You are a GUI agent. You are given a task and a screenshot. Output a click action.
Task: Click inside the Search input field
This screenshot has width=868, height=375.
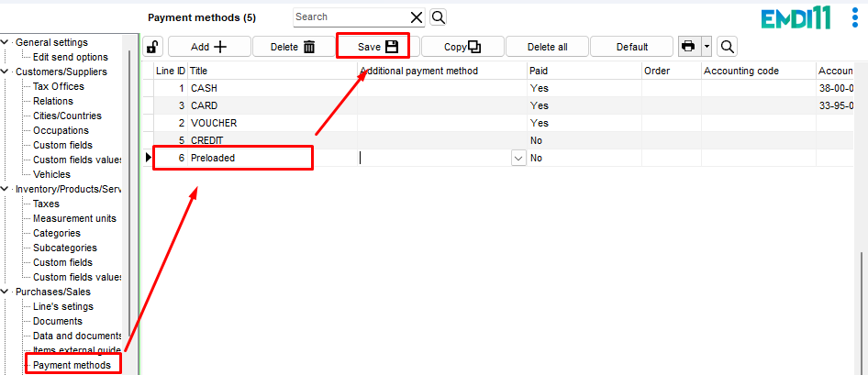[349, 17]
